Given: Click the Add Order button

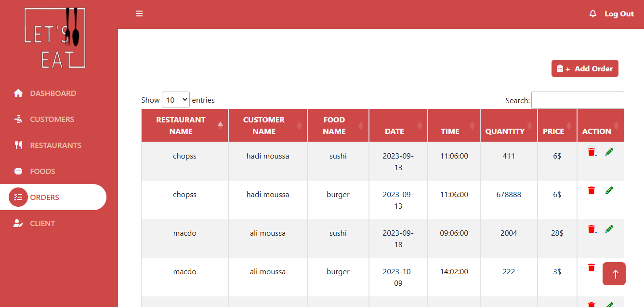Looking at the screenshot, I should click(585, 68).
